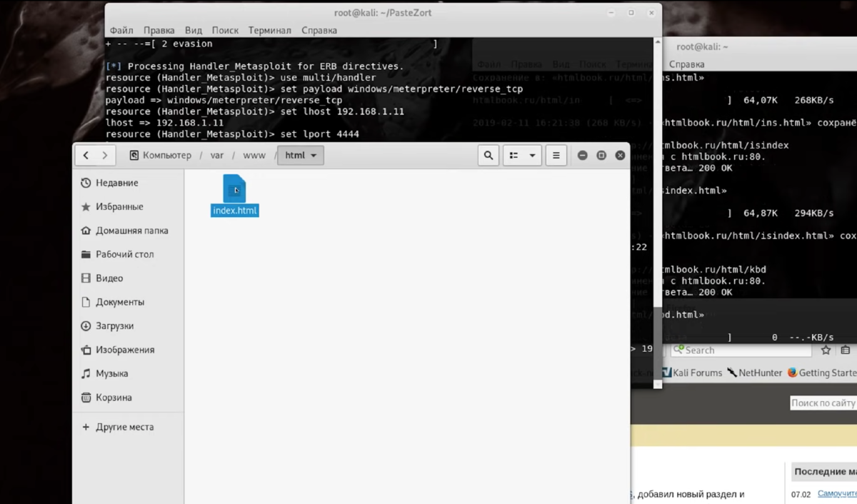Close the file manager window
Viewport: 857px width, 504px height.
[x=620, y=155]
